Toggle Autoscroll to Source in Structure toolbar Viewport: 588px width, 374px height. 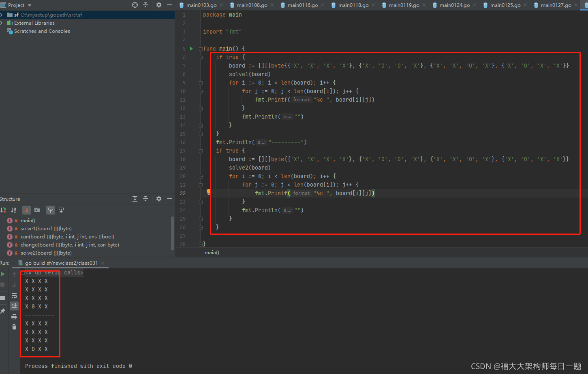click(51, 210)
